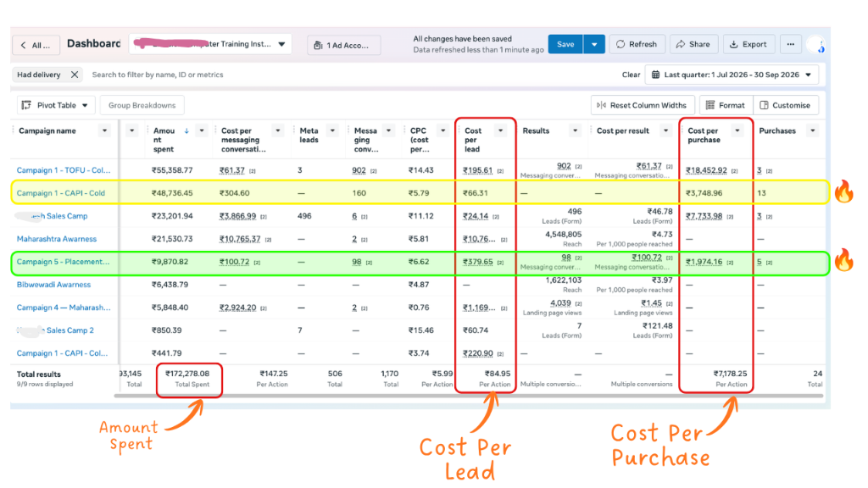Open Campaign 1 - TOFU campaign link

(x=63, y=170)
